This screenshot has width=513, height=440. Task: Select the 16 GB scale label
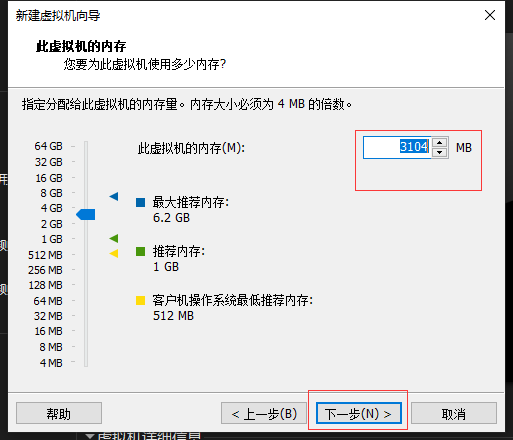click(49, 178)
